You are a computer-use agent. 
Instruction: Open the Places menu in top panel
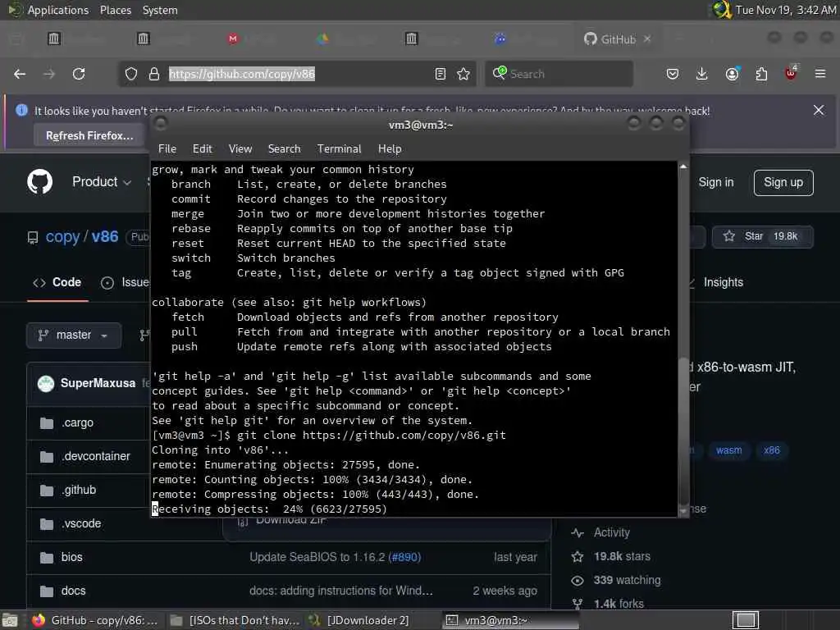[116, 10]
